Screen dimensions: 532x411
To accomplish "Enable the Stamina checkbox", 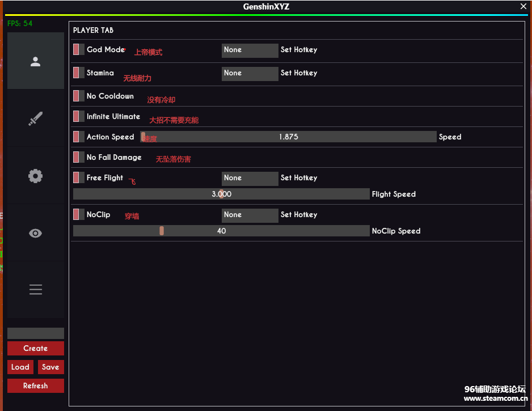I will (79, 73).
